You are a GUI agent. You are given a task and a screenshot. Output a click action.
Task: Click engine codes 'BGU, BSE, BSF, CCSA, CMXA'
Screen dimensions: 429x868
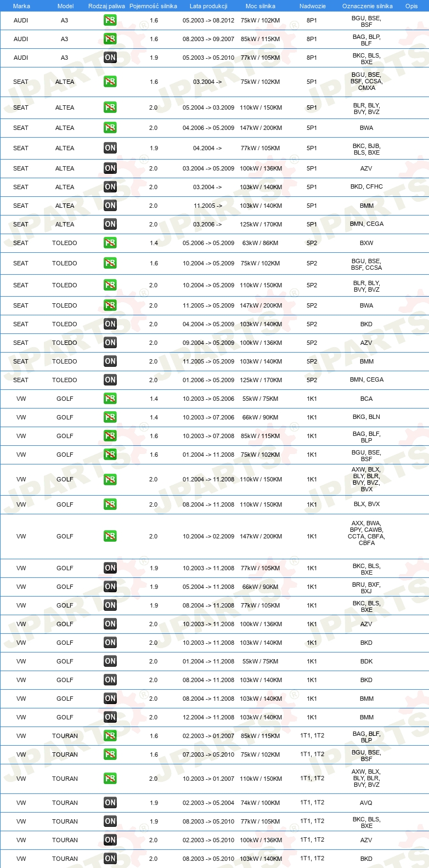coord(366,81)
